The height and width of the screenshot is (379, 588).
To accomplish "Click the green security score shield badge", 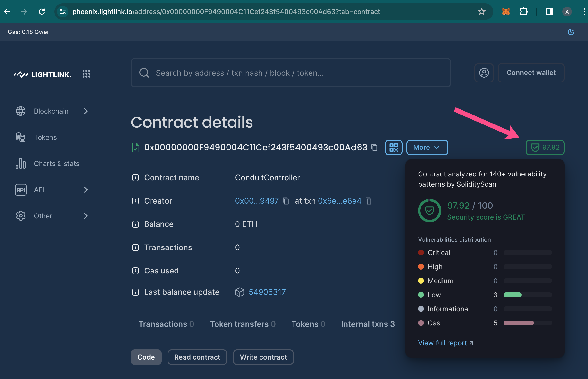I will pos(545,148).
